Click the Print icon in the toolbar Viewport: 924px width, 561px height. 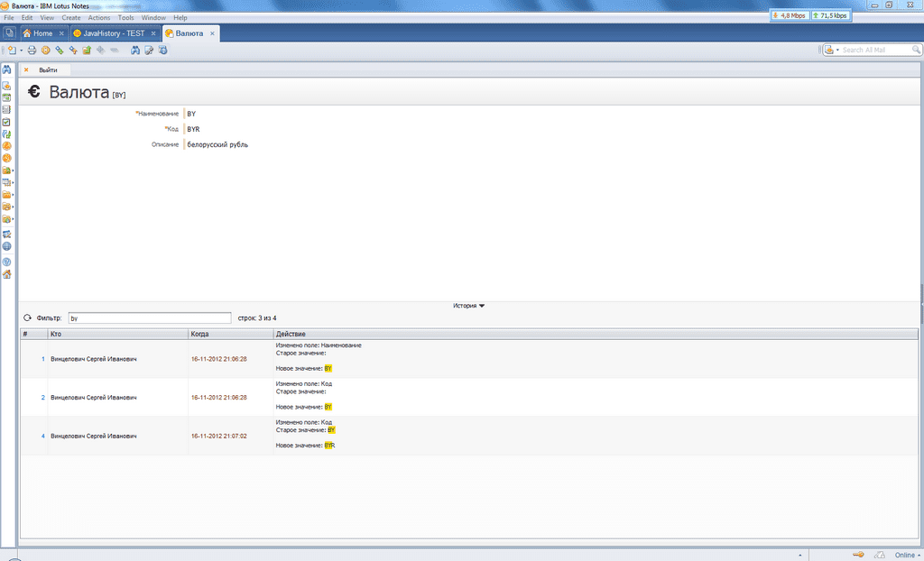(x=32, y=51)
